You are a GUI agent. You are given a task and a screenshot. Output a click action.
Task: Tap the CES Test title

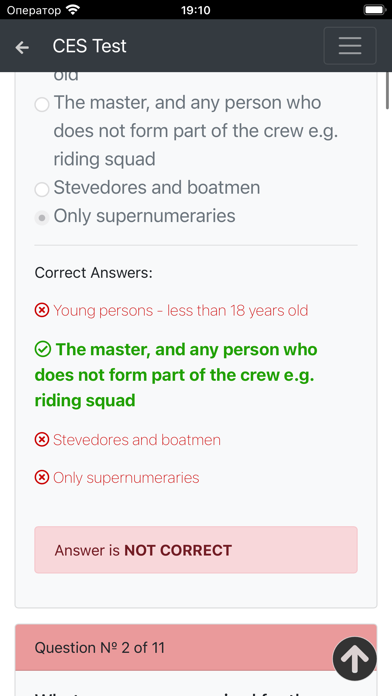tap(89, 46)
